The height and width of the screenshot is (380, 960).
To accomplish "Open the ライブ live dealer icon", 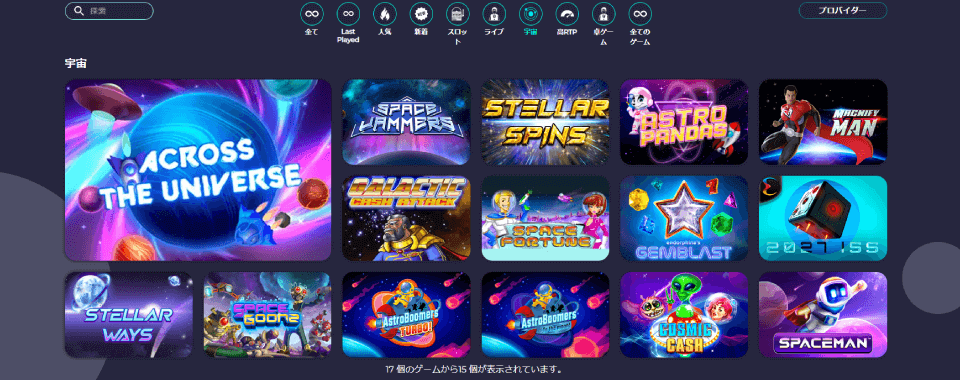I will (x=494, y=13).
